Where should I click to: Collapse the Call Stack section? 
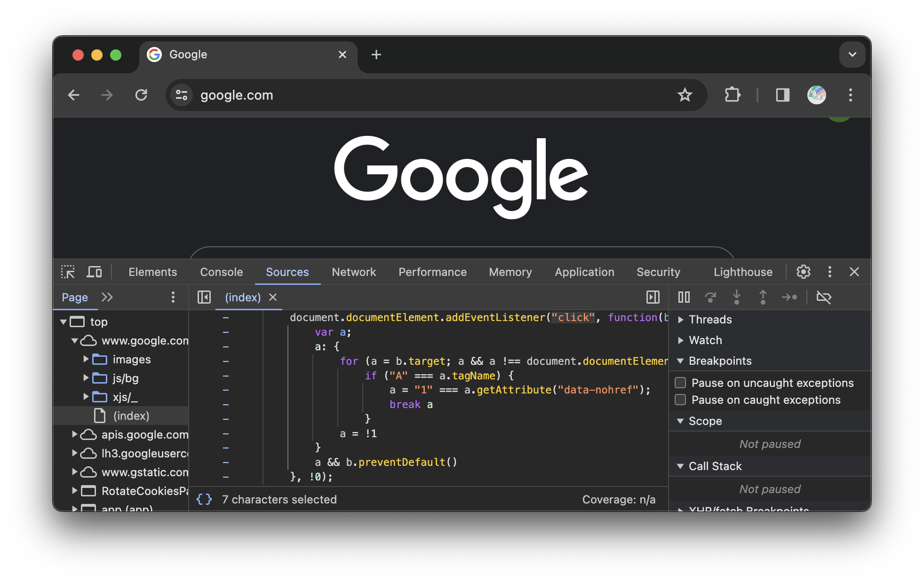[x=680, y=466]
